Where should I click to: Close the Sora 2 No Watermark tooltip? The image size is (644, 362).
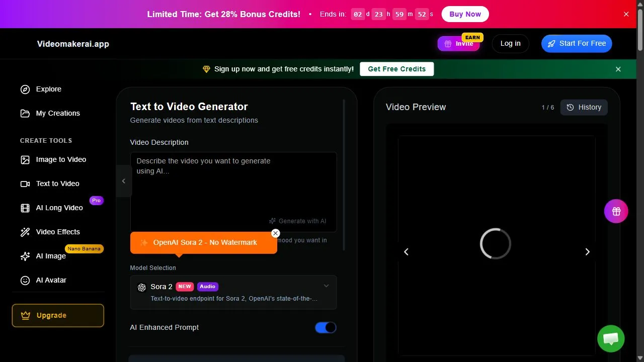point(275,233)
